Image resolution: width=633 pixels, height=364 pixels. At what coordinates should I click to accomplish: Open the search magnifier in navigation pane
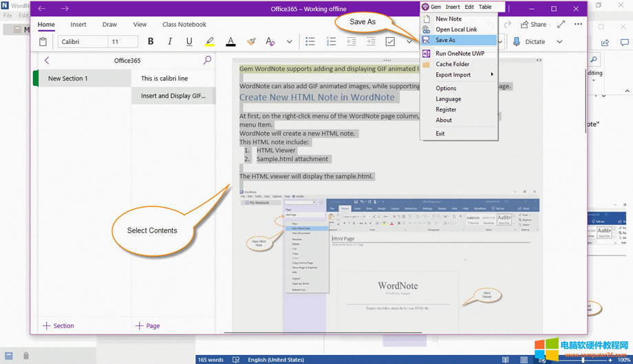click(207, 61)
